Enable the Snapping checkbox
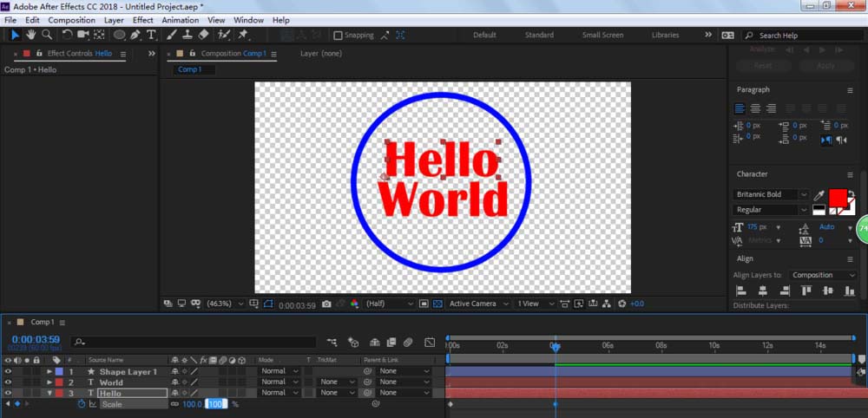This screenshot has width=868, height=418. click(339, 36)
